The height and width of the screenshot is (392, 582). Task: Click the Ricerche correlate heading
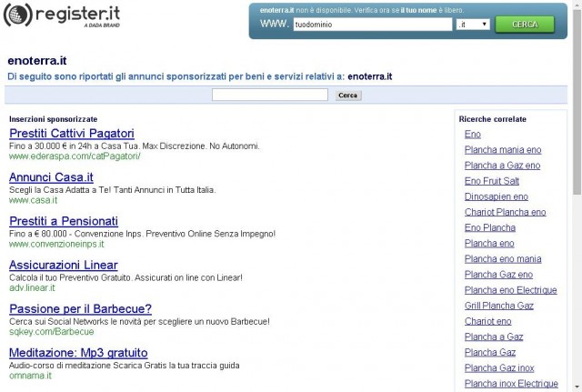coord(493,119)
